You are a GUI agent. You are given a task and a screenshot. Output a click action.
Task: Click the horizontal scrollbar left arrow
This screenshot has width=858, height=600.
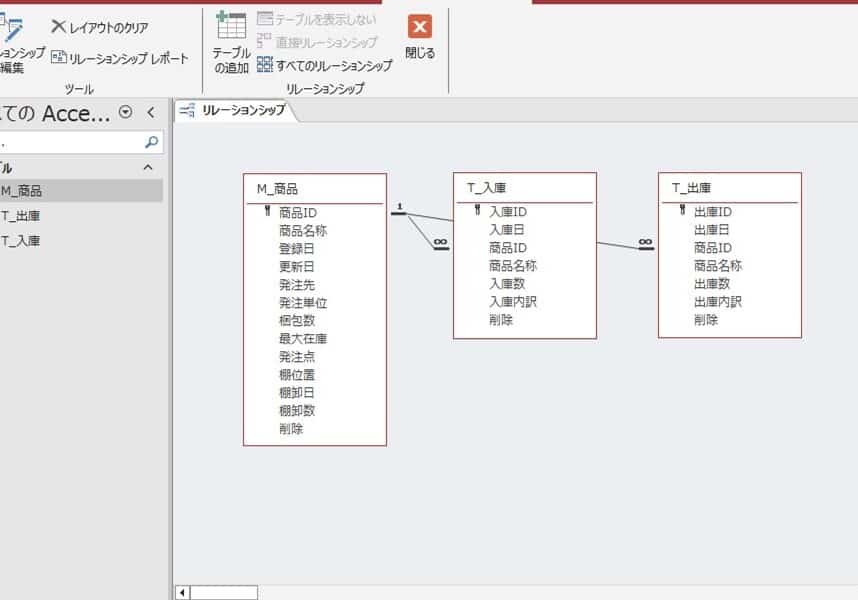point(182,592)
